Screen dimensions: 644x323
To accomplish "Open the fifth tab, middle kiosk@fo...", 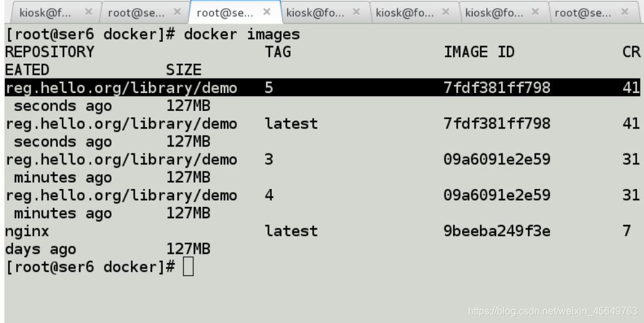I will [x=414, y=12].
